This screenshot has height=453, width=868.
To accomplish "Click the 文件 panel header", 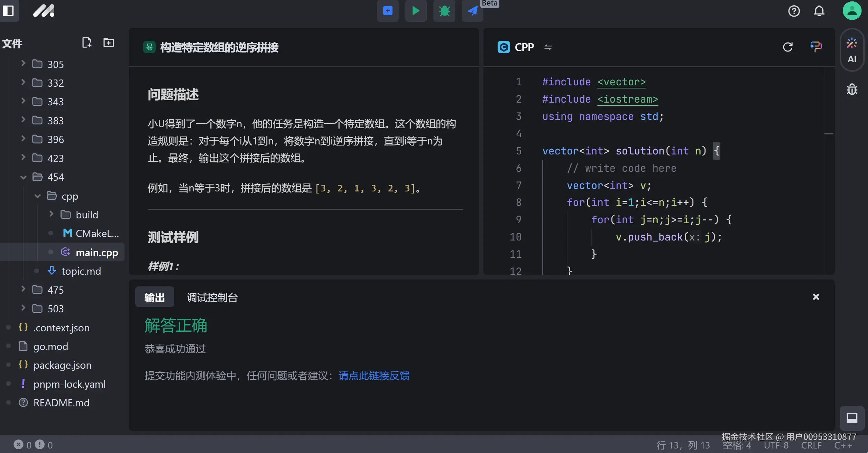I will pos(12,44).
